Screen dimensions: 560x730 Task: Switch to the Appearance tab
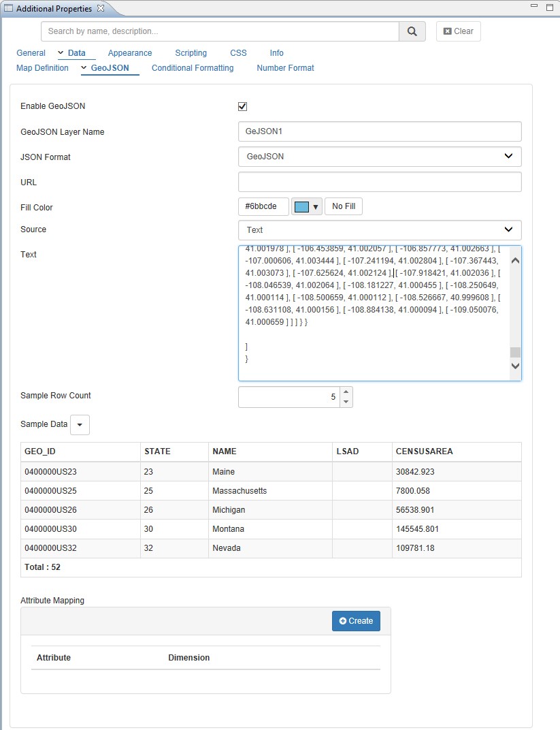point(130,53)
